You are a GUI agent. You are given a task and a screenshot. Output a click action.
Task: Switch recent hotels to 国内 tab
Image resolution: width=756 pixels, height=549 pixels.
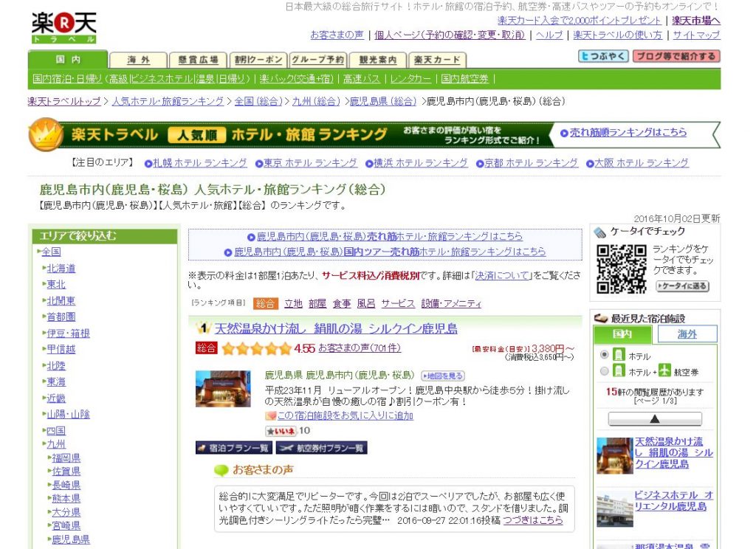coord(622,334)
